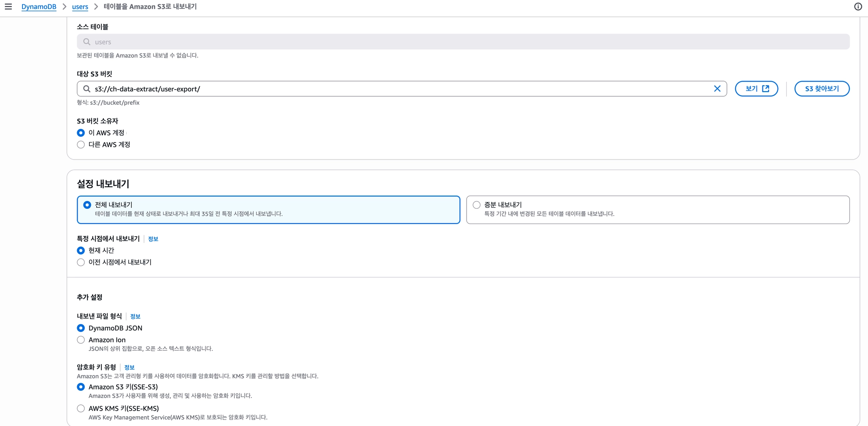Click the Amazon Ion description about JSON superset
Screen dimensions: 868x426
(150, 349)
